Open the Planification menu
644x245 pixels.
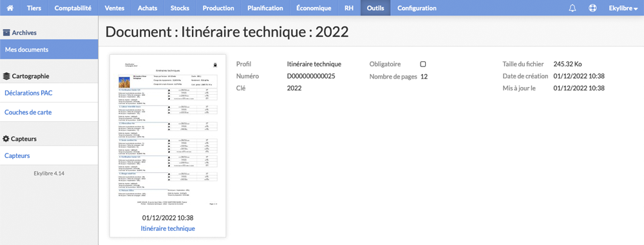pos(265,8)
